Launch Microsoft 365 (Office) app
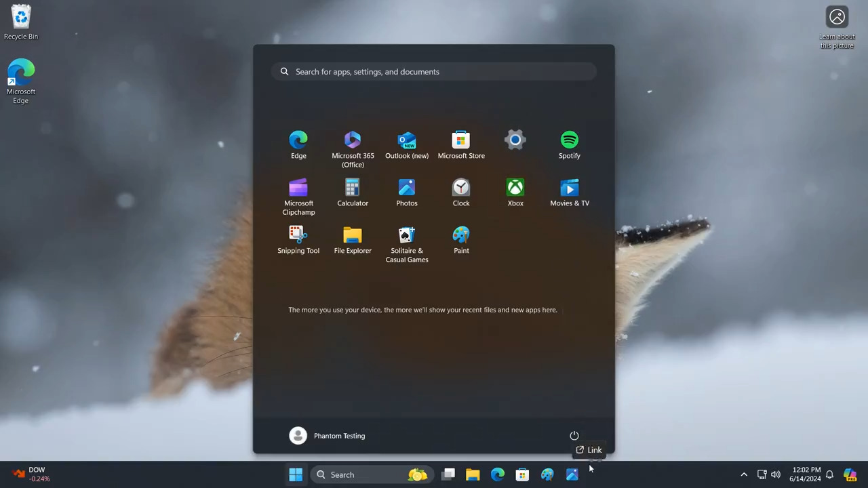Viewport: 868px width, 488px height. pos(353,150)
